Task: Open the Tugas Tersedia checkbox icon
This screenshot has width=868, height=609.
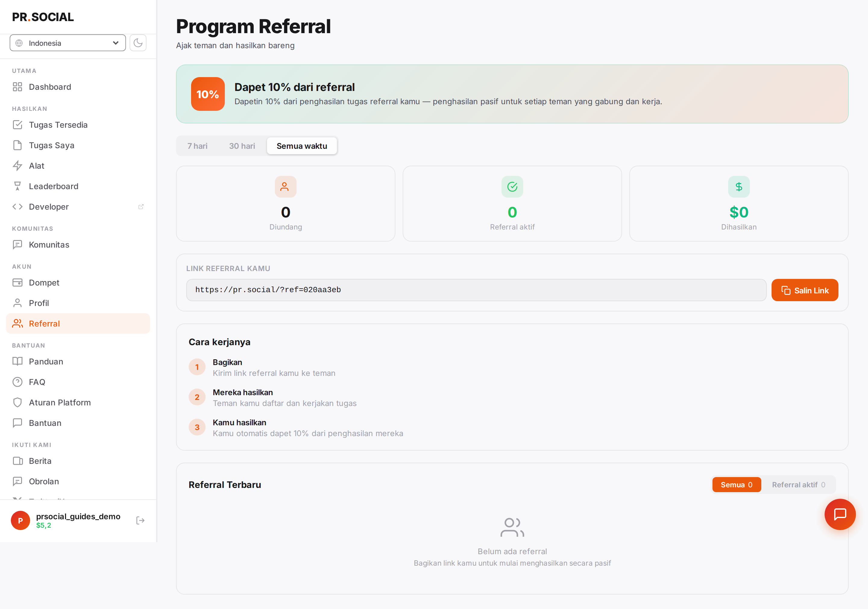Action: (x=17, y=125)
